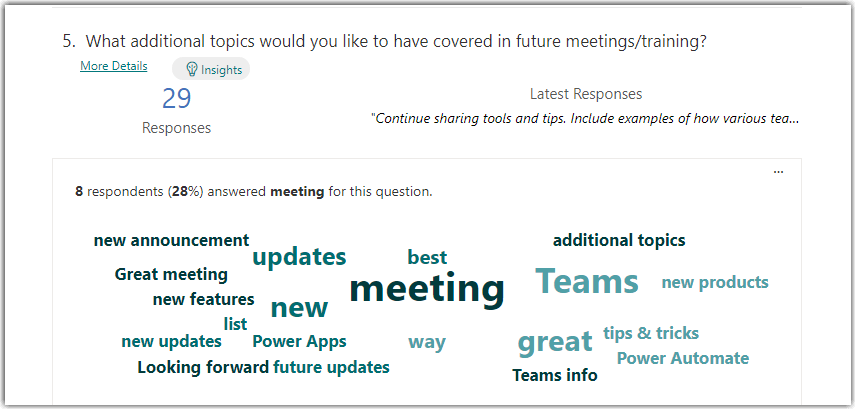
Task: Click the latest response quote text
Action: pyautogui.click(x=585, y=118)
